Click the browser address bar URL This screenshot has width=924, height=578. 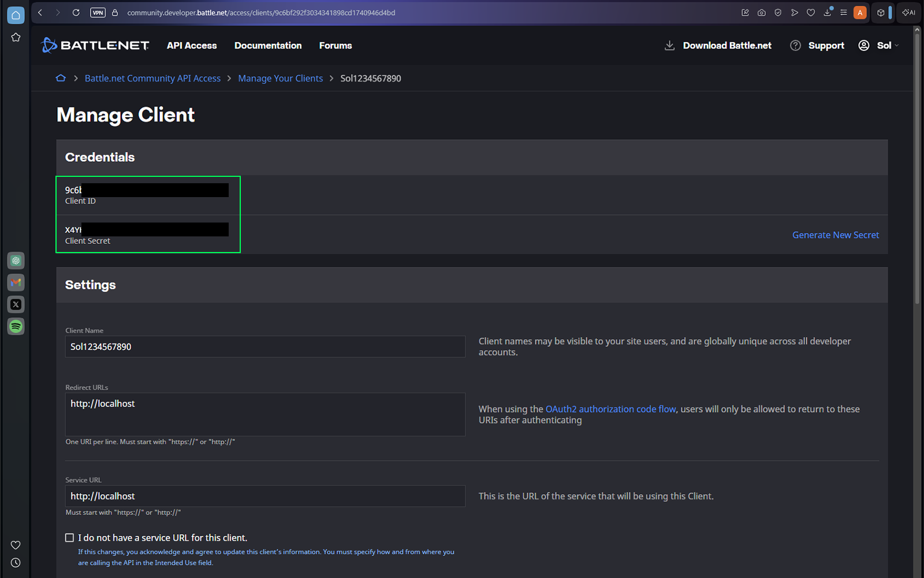pos(261,13)
